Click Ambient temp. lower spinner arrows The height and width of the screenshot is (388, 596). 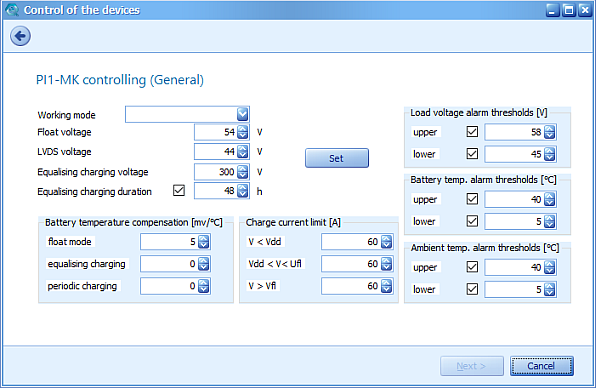[x=550, y=290]
